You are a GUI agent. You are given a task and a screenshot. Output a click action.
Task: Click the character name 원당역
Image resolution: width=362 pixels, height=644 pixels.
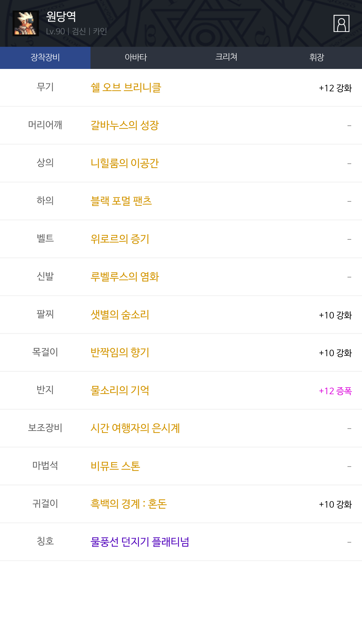click(x=61, y=17)
